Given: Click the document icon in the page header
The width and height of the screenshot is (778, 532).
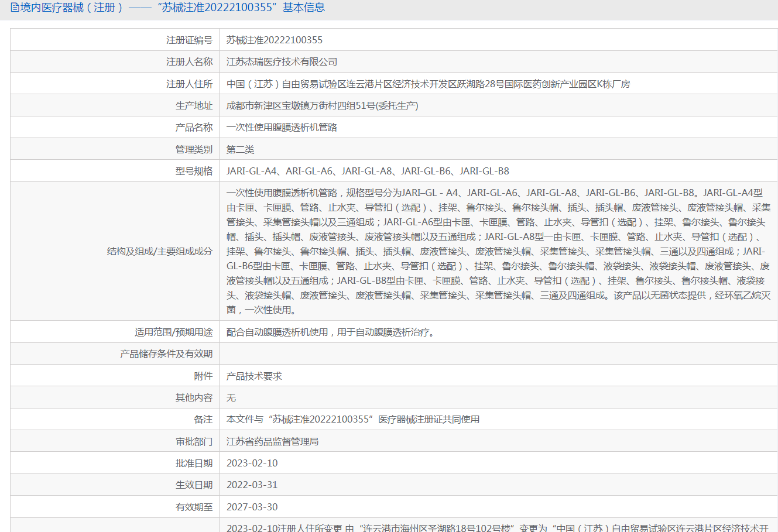Looking at the screenshot, I should pos(15,8).
